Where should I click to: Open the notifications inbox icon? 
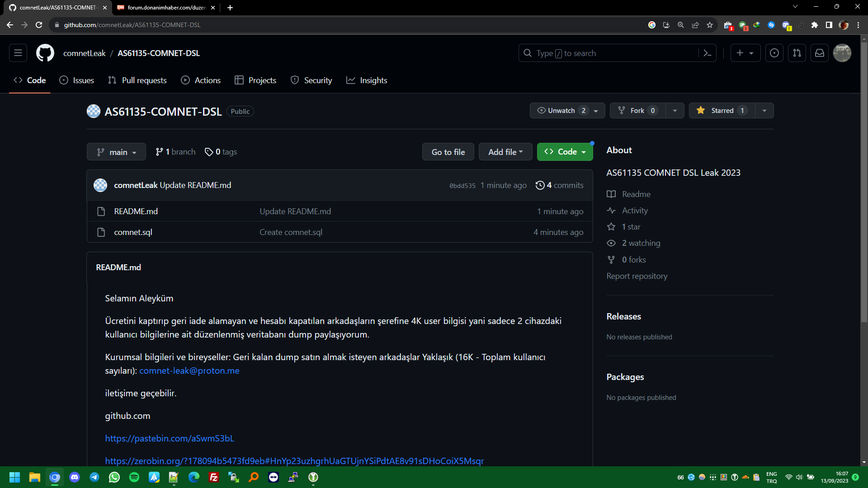tap(820, 53)
